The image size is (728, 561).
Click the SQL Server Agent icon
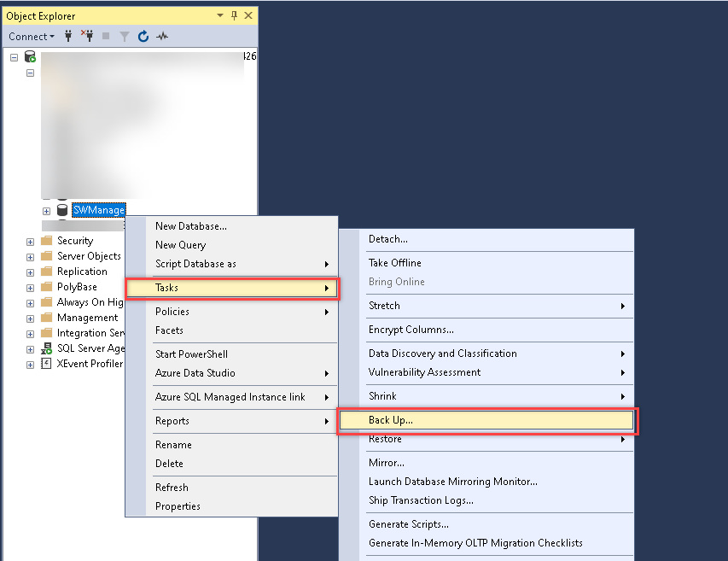pyautogui.click(x=47, y=348)
